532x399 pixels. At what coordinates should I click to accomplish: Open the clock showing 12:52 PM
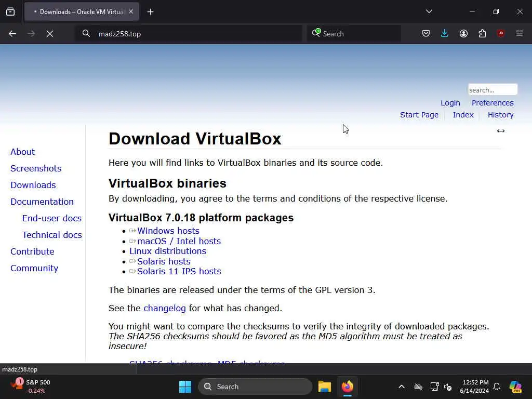tap(474, 387)
